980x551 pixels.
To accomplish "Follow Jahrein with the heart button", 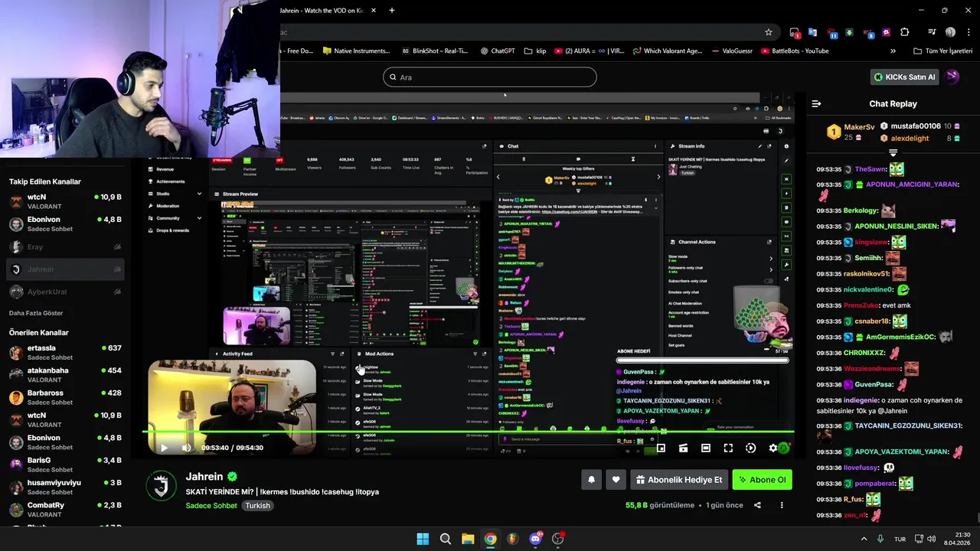I will (x=616, y=480).
